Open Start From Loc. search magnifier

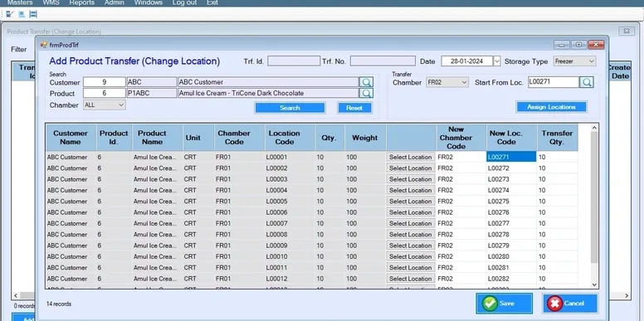coord(587,82)
